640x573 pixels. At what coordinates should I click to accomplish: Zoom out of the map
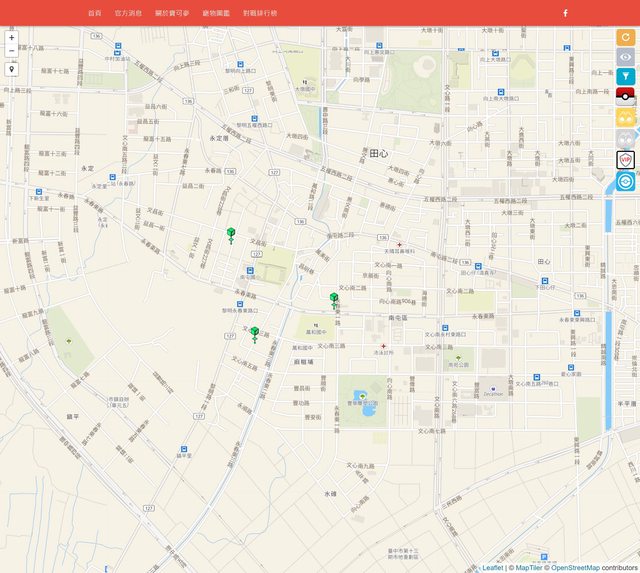11,51
